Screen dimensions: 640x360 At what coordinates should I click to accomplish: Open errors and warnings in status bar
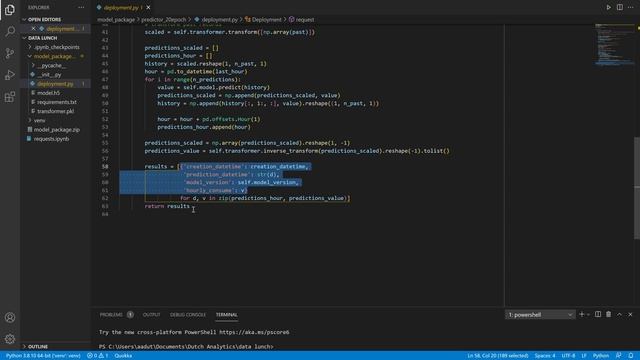[x=98, y=356]
